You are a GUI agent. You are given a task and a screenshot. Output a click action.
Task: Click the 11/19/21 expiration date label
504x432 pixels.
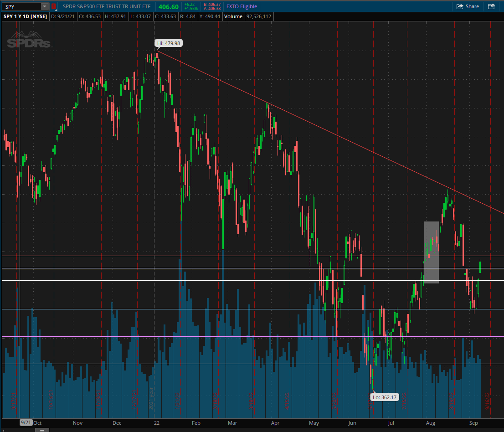click(98, 400)
